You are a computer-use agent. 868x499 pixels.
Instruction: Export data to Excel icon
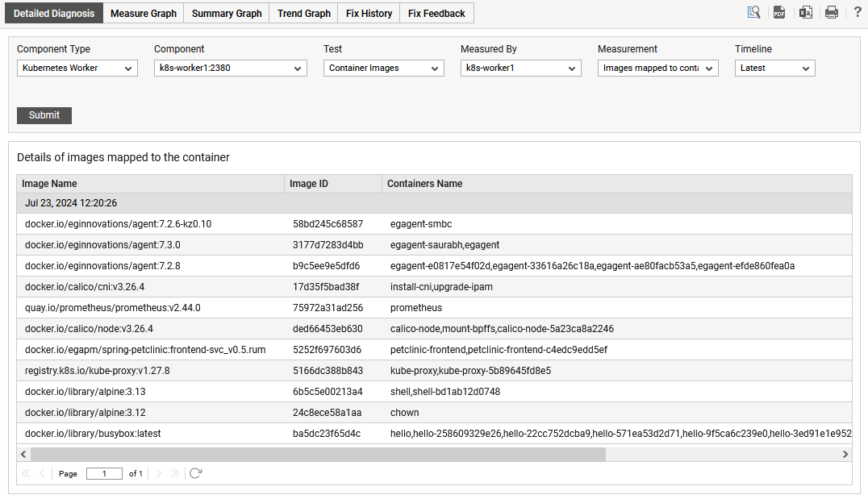pos(805,12)
